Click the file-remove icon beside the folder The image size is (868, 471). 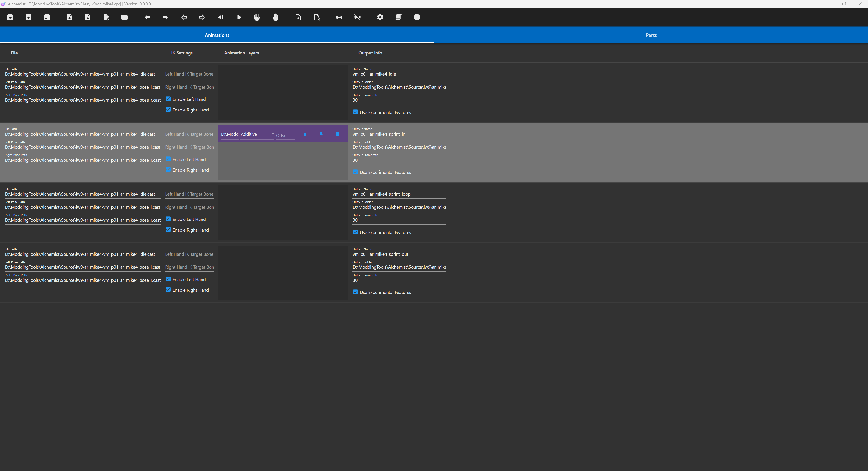(106, 17)
